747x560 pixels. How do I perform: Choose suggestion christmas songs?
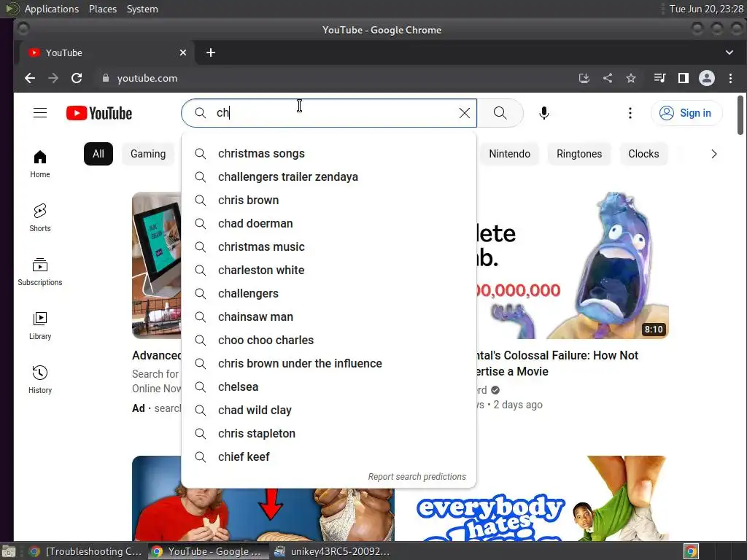(329, 153)
